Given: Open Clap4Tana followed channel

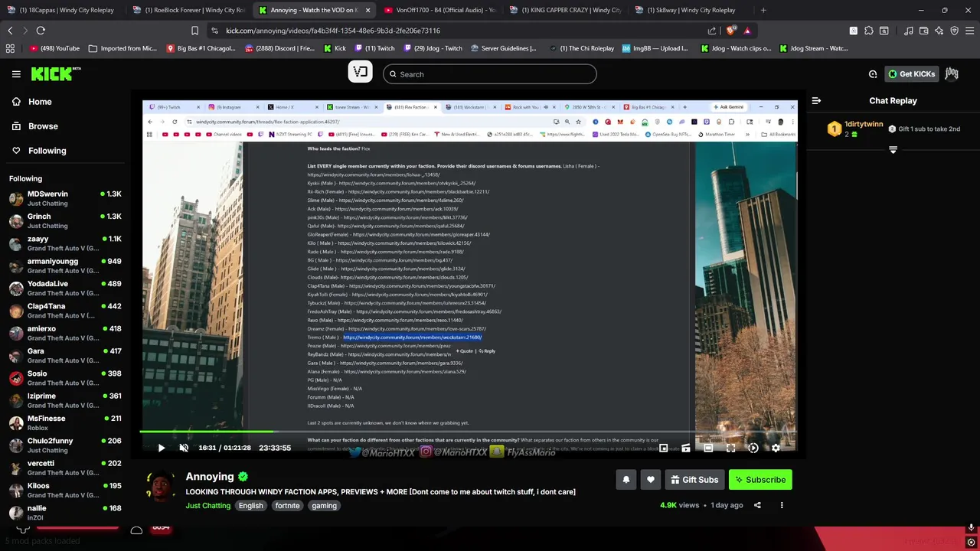Looking at the screenshot, I should pos(65,311).
